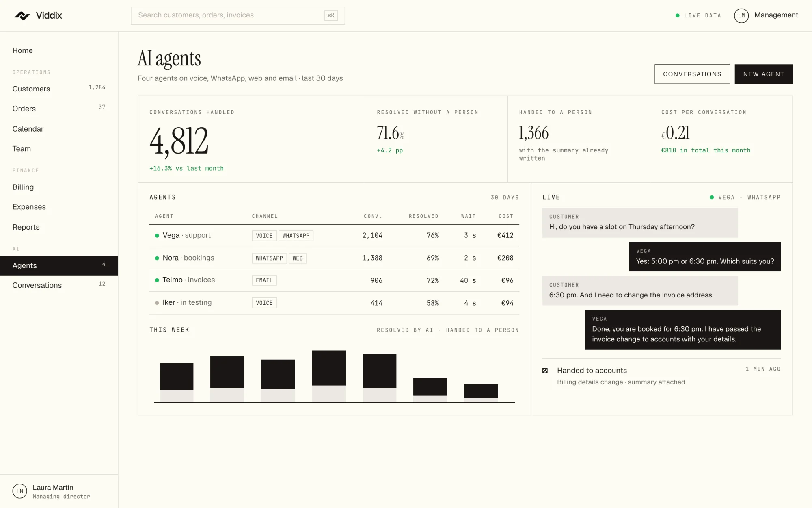Click the 1,366 handed to a person figure
Image resolution: width=812 pixels, height=508 pixels.
point(534,133)
